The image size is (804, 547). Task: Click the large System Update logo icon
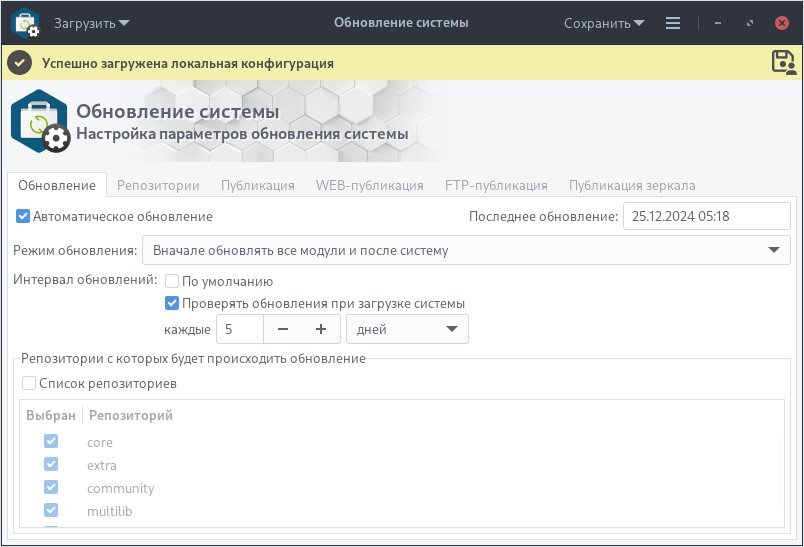pos(40,121)
